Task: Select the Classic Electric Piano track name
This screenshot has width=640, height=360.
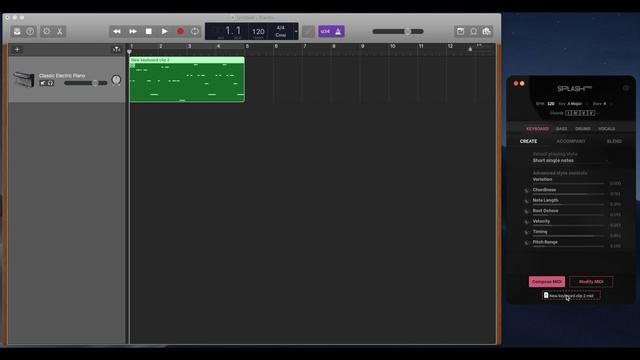Action: point(62,76)
